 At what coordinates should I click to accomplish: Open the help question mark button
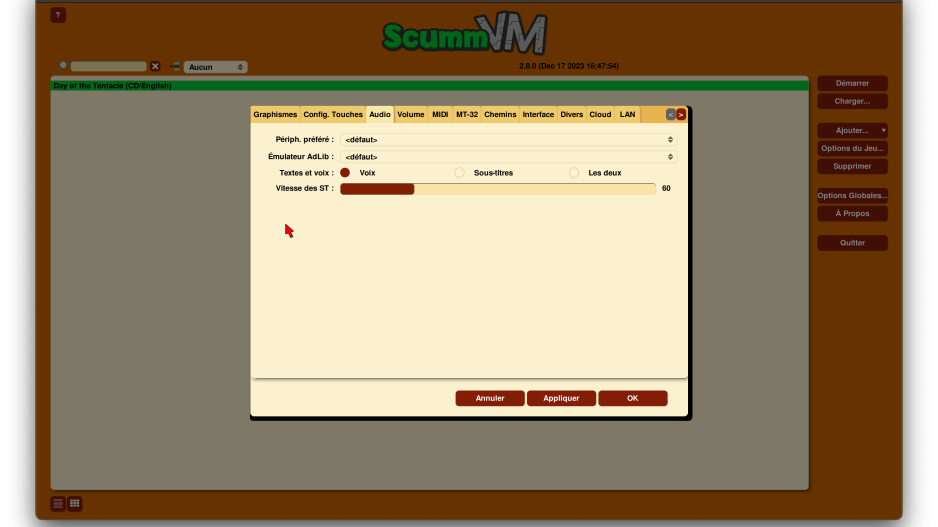[x=58, y=16]
